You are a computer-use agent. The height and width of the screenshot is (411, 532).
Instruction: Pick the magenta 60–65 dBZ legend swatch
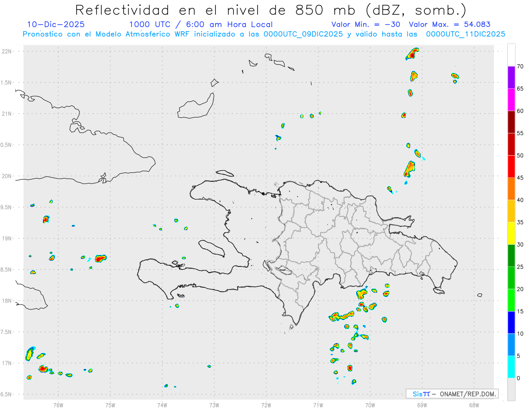[x=511, y=99]
